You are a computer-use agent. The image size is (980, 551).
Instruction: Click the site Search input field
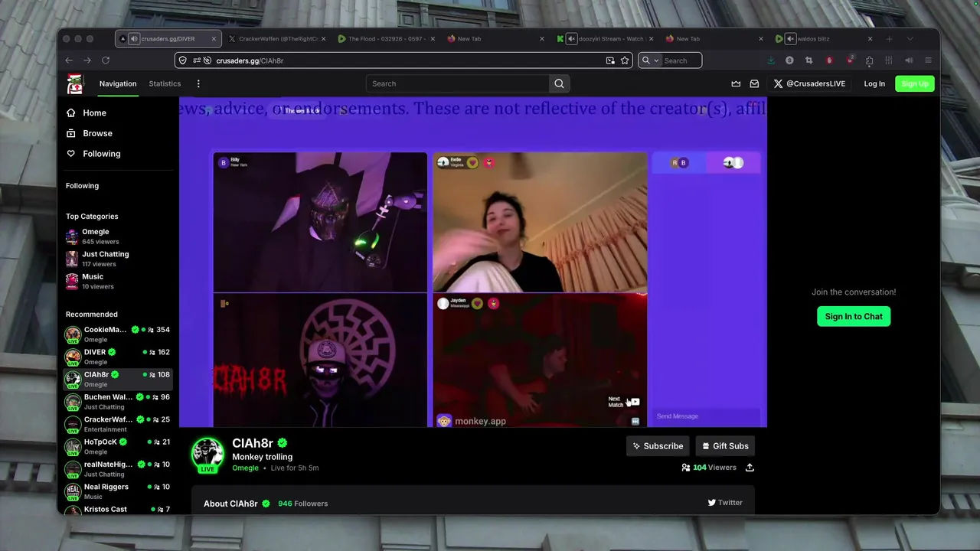click(x=458, y=83)
